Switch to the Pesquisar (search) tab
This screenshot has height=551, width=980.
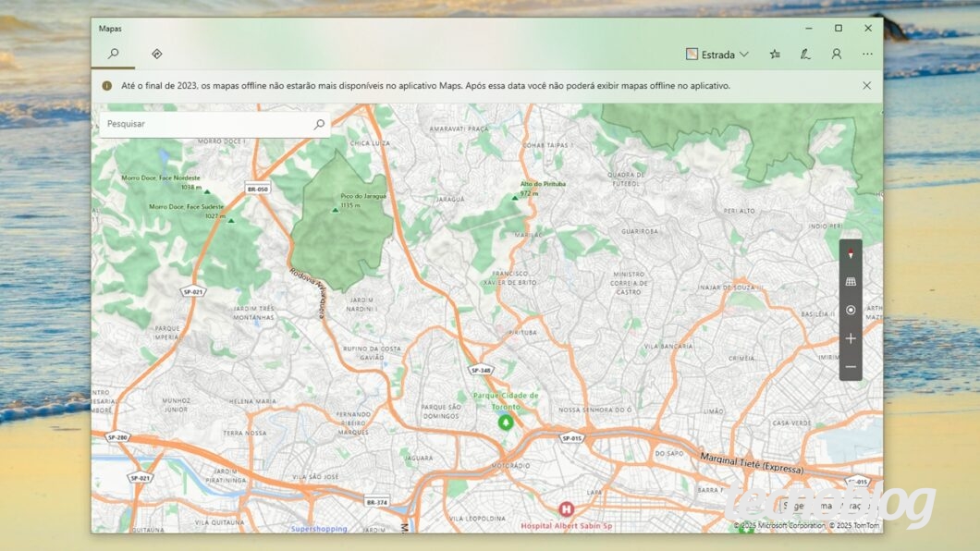coord(113,53)
